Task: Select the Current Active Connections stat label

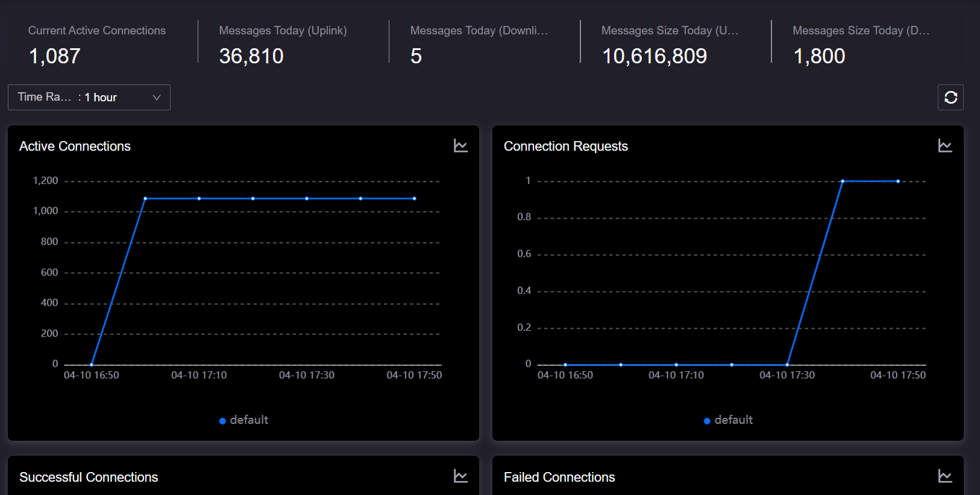Action: 96,31
